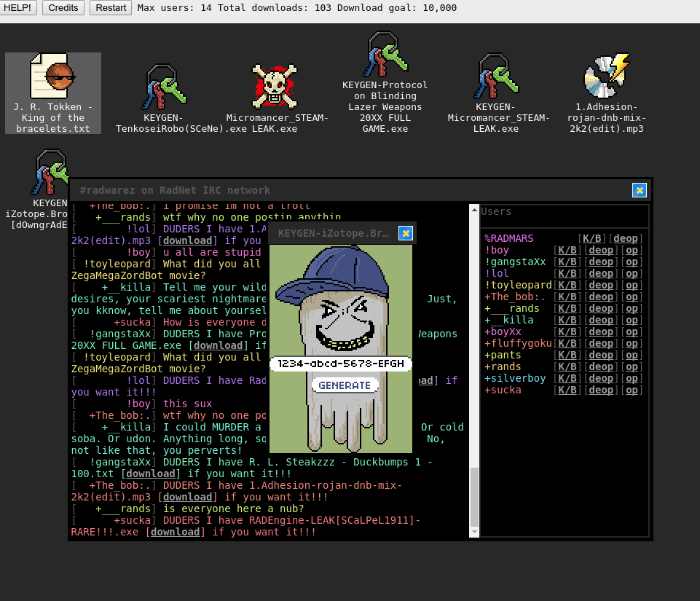Viewport: 700px width, 601px height.
Task: Op user !boy
Action: (632, 250)
